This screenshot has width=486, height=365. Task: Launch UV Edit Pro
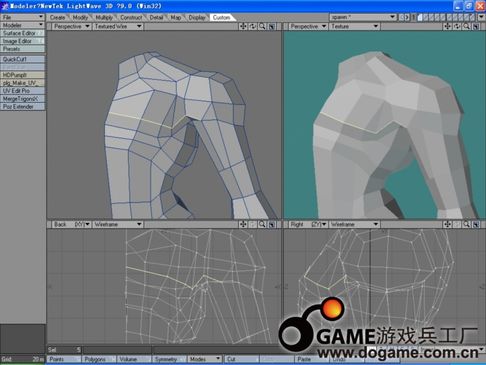[22, 91]
